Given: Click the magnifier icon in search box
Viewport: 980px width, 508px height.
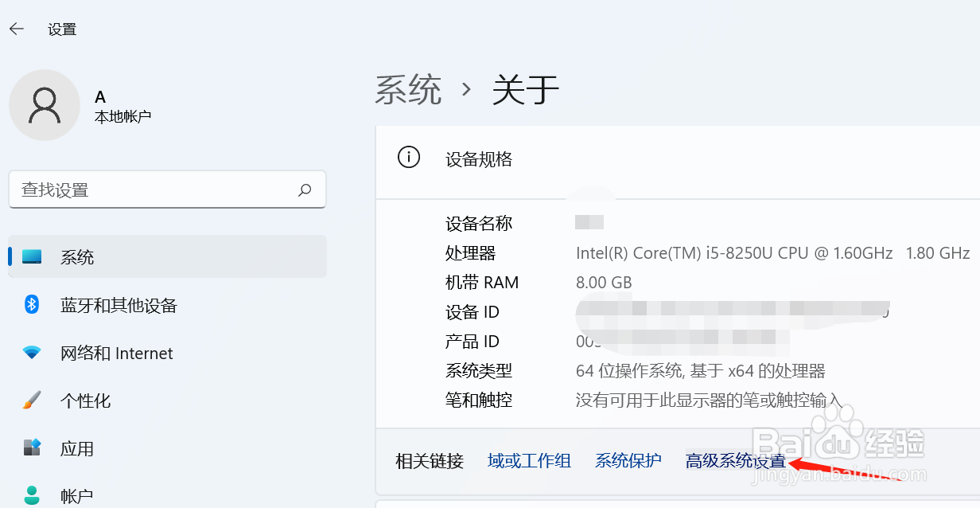Looking at the screenshot, I should pyautogui.click(x=305, y=190).
